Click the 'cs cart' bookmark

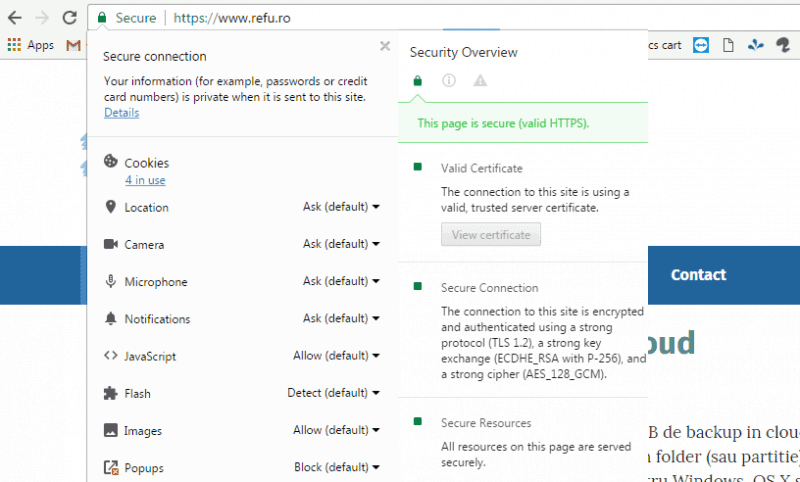coord(664,45)
